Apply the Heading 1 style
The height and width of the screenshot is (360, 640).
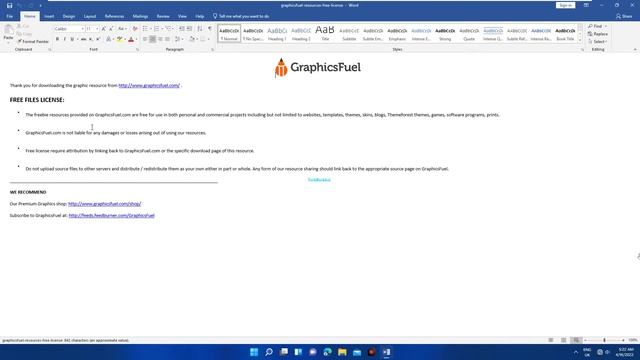coord(277,33)
